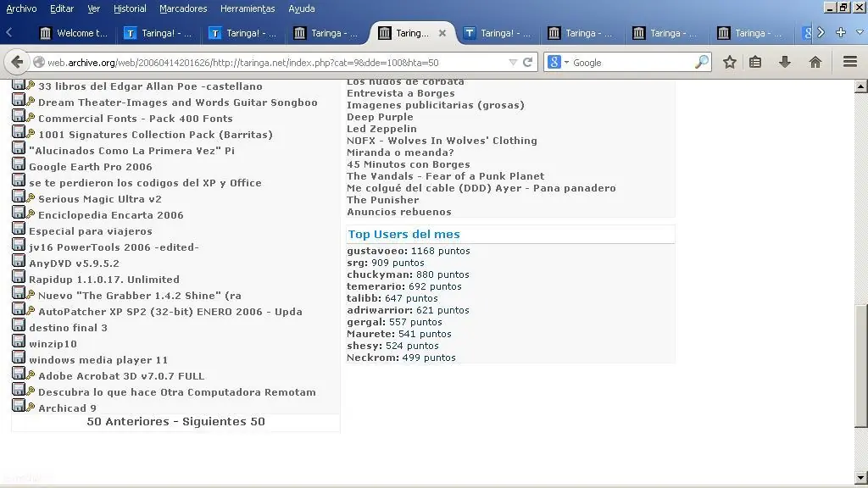Click the site identity globe icon
The height and width of the screenshot is (488, 868).
pyautogui.click(x=39, y=63)
